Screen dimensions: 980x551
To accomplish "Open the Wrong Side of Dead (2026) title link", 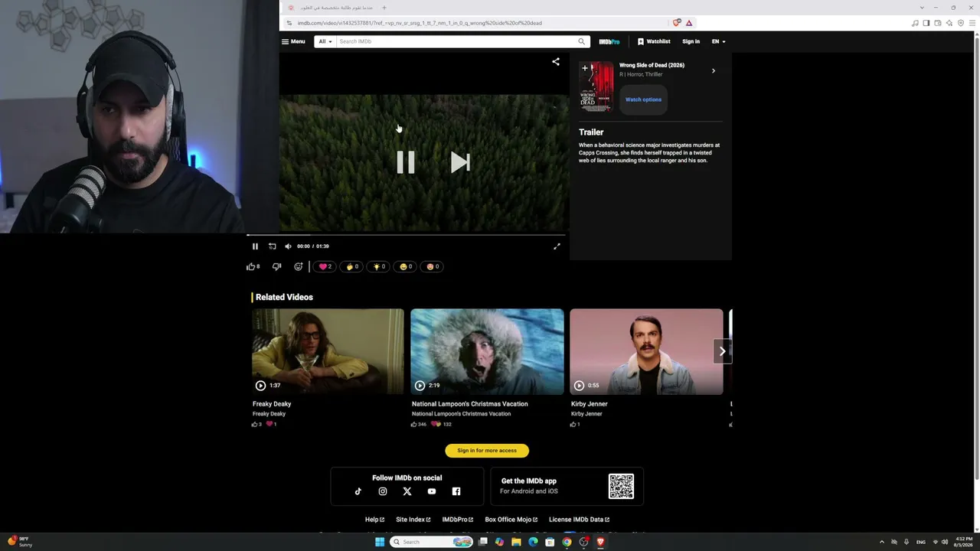I will coord(652,65).
